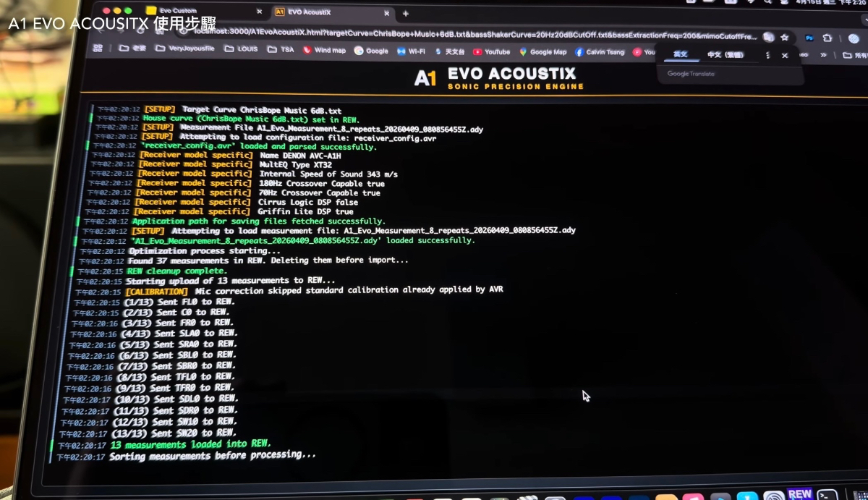This screenshot has height=500, width=868.
Task: Open the Wi-Fi bookmark
Action: (x=411, y=51)
